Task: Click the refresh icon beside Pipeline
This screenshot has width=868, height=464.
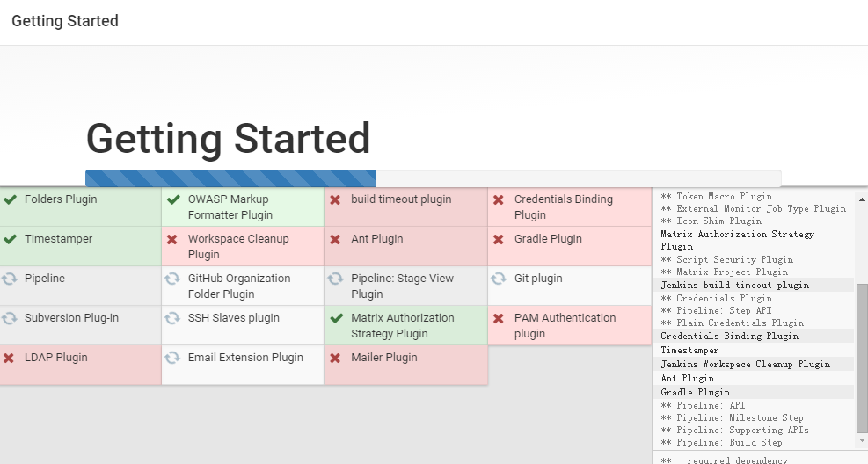Action: [x=11, y=279]
